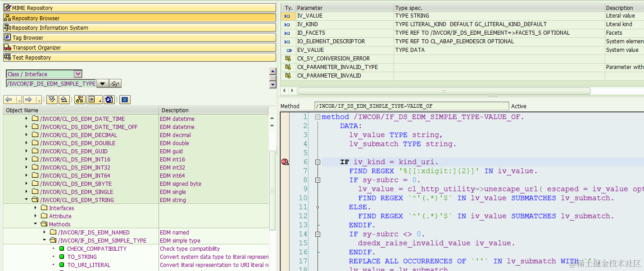
Task: Click importing icon for ID_FACETS parameter
Action: (287, 33)
